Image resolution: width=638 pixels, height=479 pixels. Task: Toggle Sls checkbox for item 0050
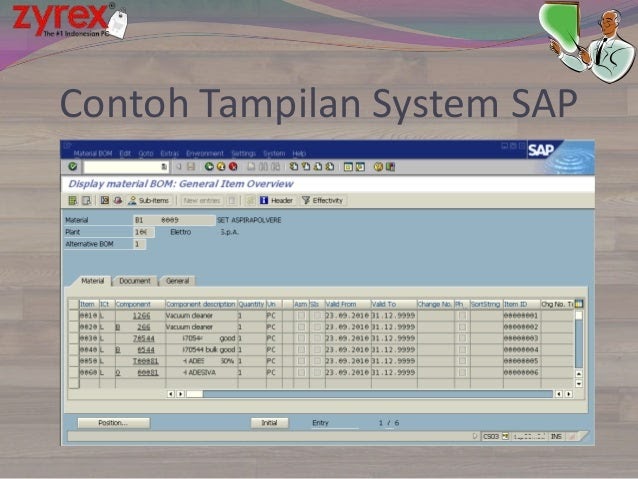317,361
